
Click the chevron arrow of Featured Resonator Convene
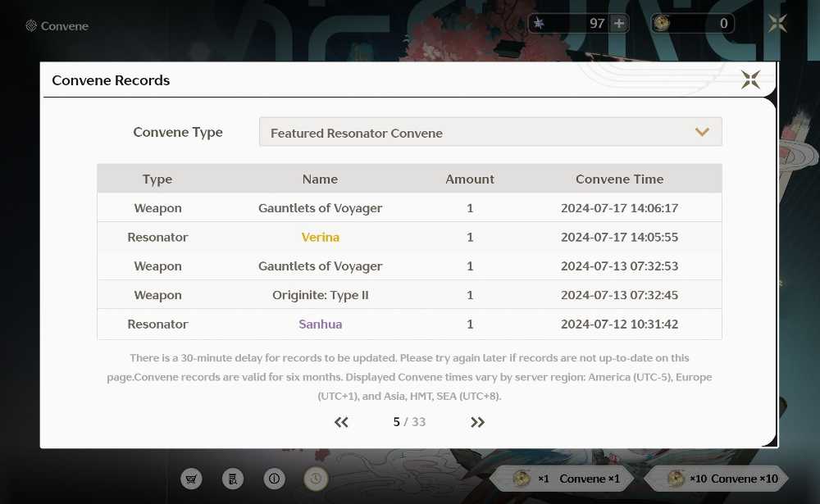[x=702, y=132]
